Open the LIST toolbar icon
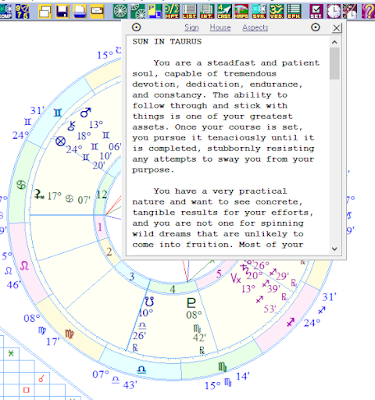Screen dimensions: 375x400 coord(189,11)
